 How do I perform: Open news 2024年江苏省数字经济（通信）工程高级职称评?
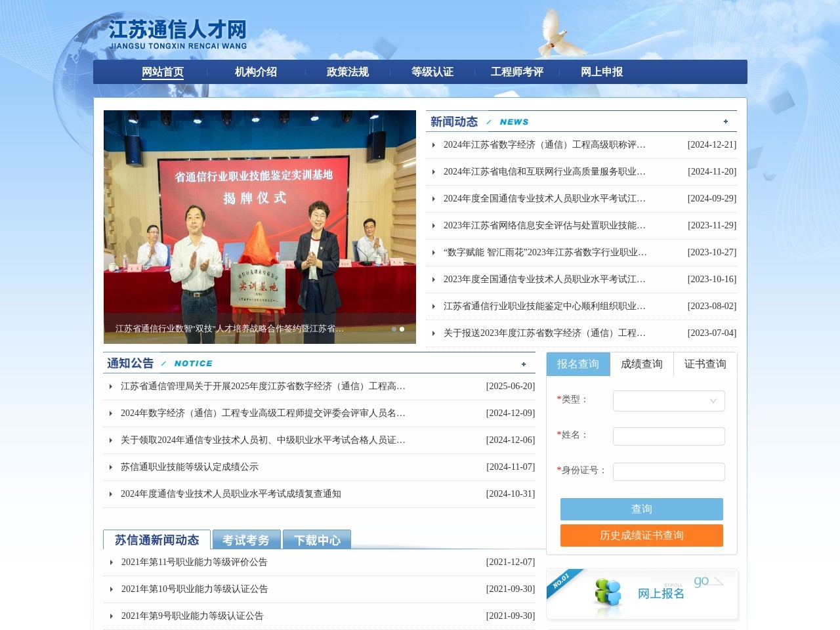[545, 145]
